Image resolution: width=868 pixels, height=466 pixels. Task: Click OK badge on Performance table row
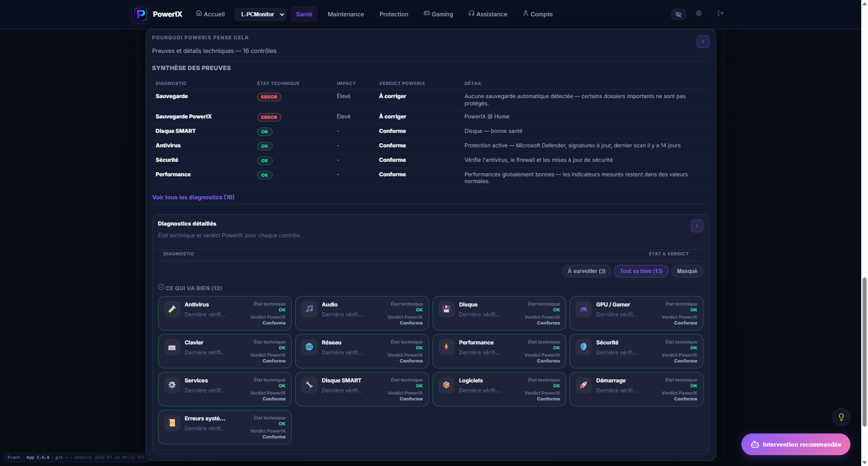[x=264, y=175]
